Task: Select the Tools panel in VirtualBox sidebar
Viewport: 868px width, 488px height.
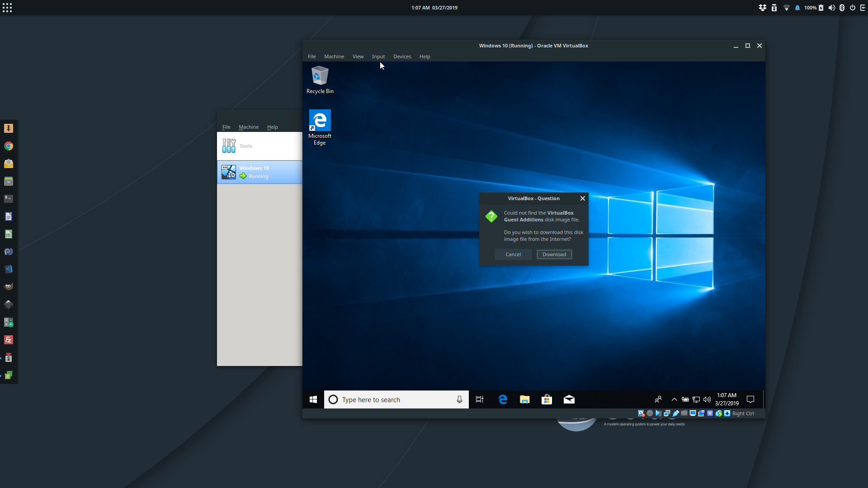Action: coord(259,146)
